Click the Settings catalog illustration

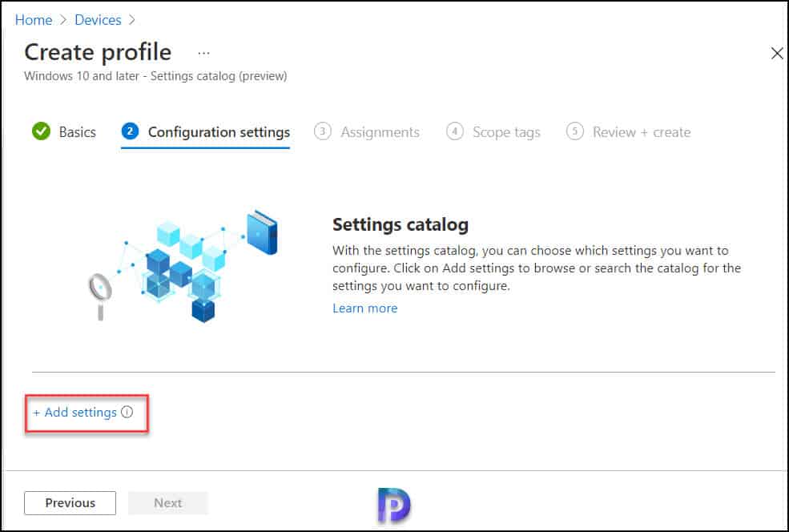point(183,266)
